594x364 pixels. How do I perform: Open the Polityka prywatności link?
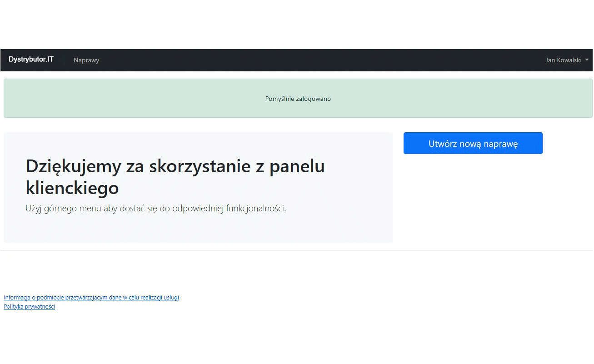29,307
